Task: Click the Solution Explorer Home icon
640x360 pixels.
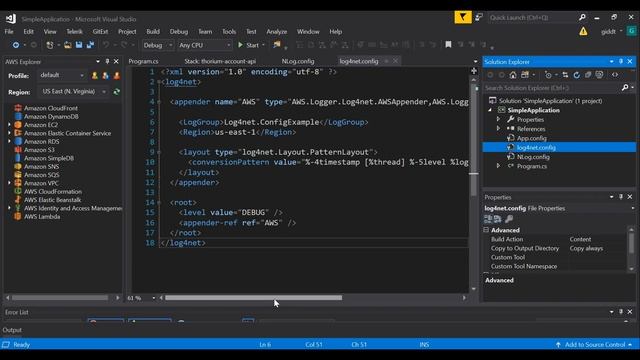Action: pyautogui.click(x=513, y=75)
